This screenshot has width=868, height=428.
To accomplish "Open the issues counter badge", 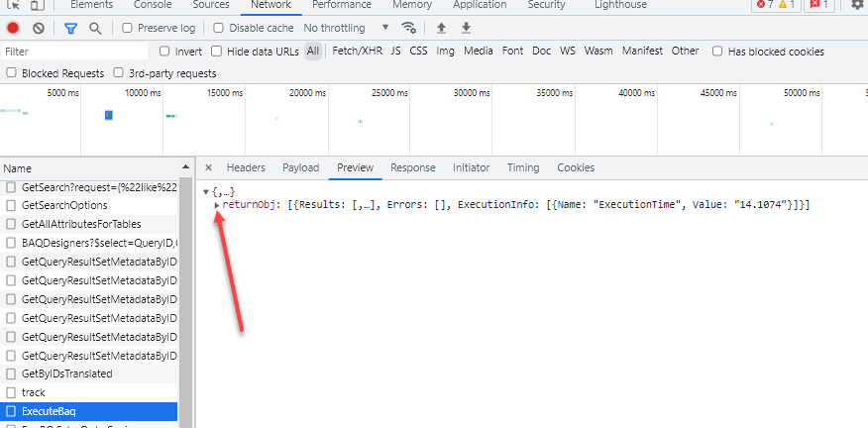I will pyautogui.click(x=819, y=5).
